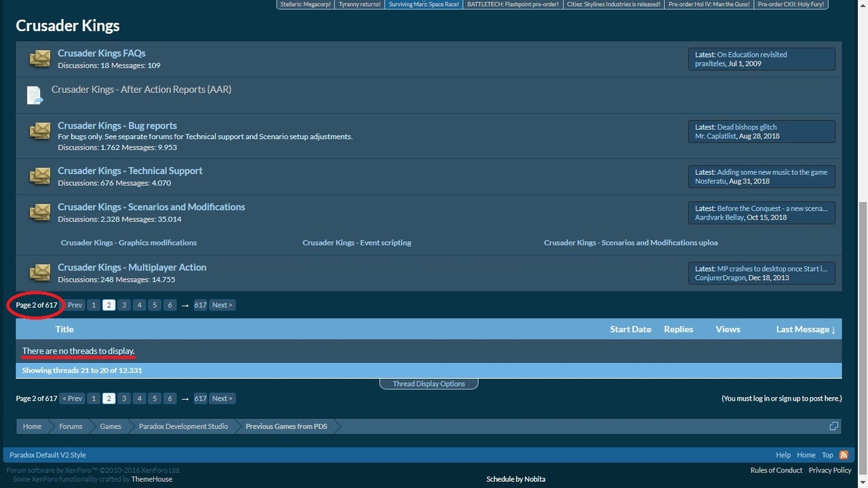View Mr. Capiatlist user profile
Screen dimensions: 868x488
[715, 136]
